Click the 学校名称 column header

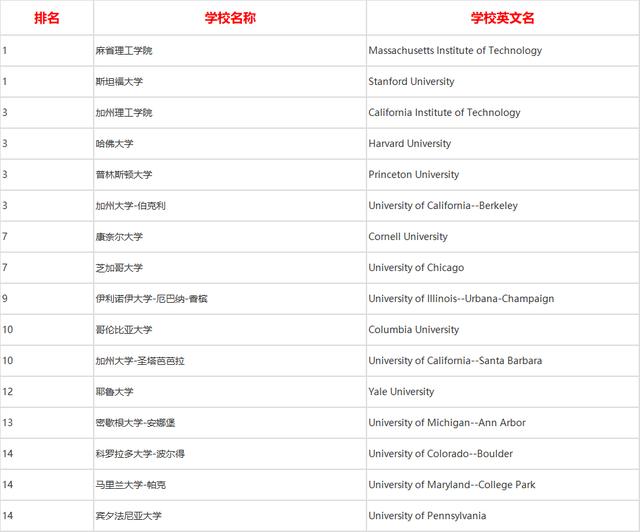point(230,18)
